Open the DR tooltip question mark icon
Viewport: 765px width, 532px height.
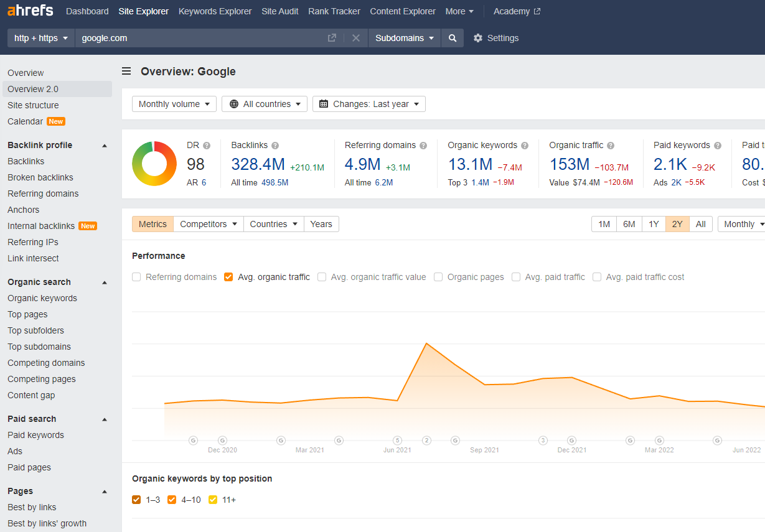coord(206,144)
